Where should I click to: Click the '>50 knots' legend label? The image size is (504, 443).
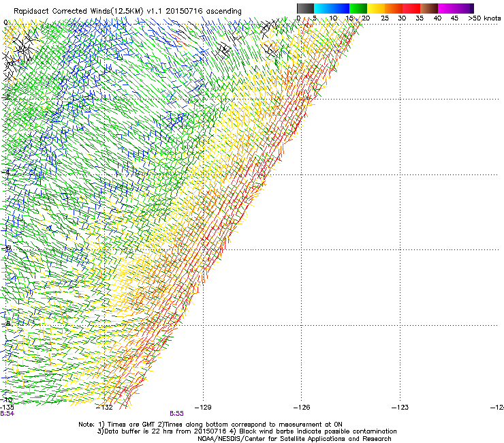click(x=484, y=18)
